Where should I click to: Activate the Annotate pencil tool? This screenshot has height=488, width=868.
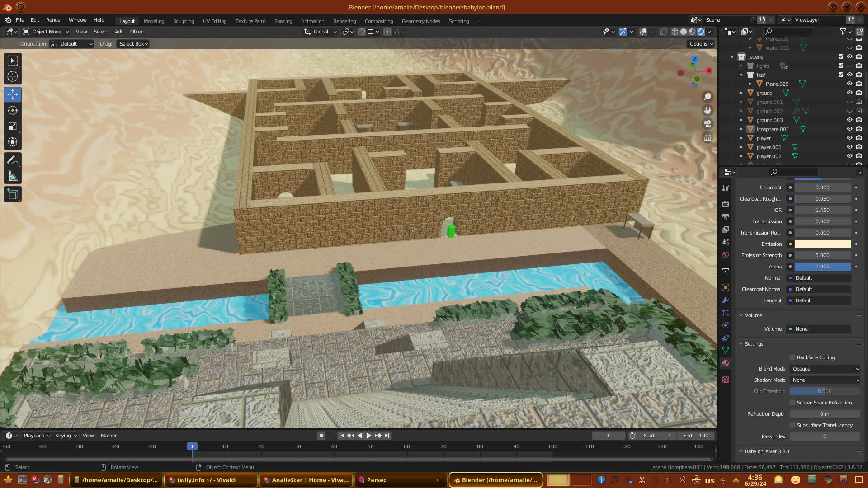point(13,160)
